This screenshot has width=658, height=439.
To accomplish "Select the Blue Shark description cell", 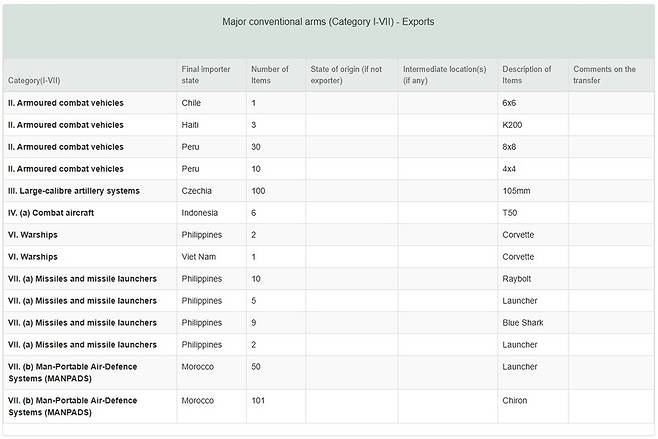I will tap(523, 323).
